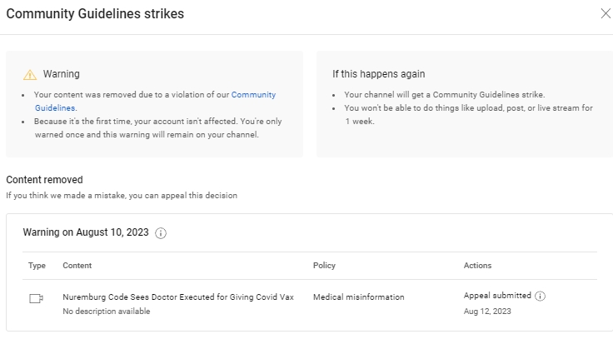The width and height of the screenshot is (613, 364).
Task: Open the Community Guidelines link
Action: (x=253, y=95)
